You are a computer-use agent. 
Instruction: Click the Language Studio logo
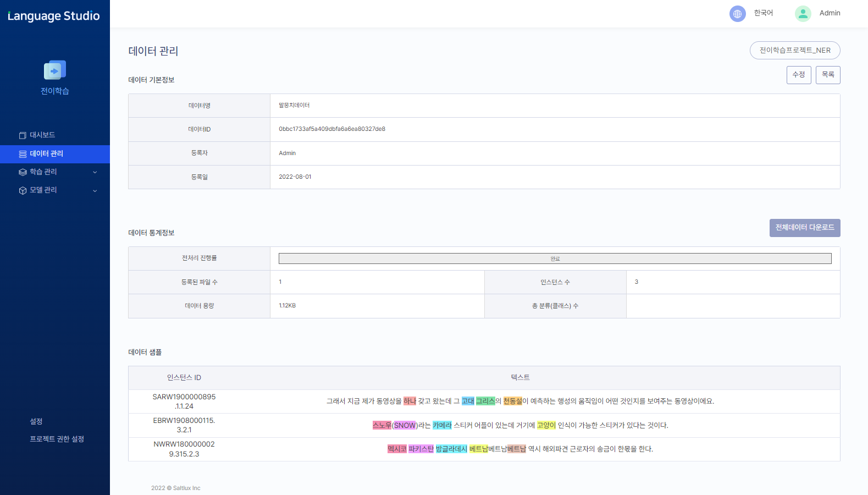(x=54, y=16)
